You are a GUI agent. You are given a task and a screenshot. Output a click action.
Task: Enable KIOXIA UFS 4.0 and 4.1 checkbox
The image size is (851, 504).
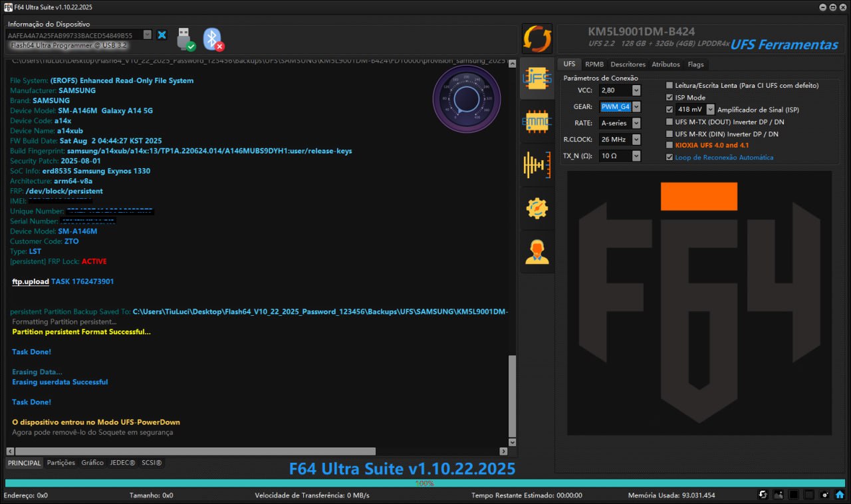pyautogui.click(x=669, y=145)
